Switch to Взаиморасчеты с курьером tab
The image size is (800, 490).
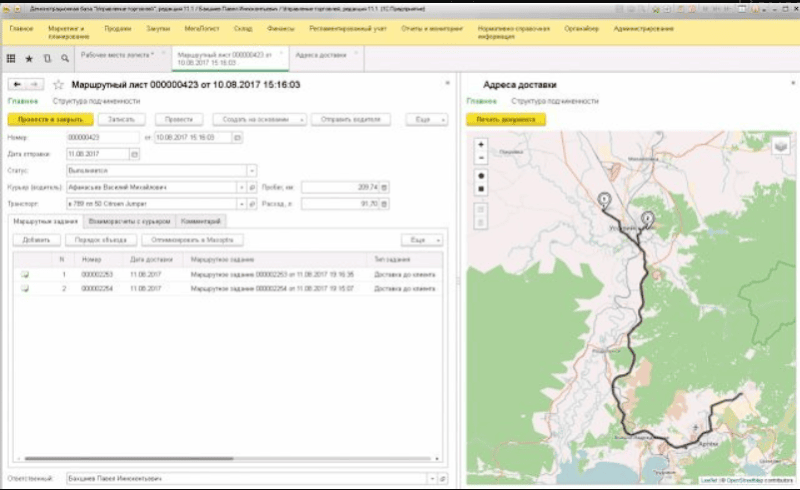coord(130,221)
